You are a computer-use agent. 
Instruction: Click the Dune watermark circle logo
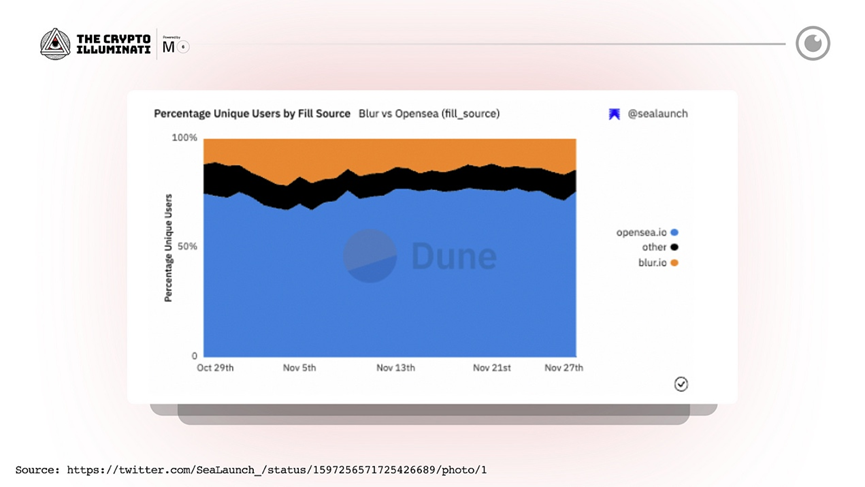(x=370, y=256)
